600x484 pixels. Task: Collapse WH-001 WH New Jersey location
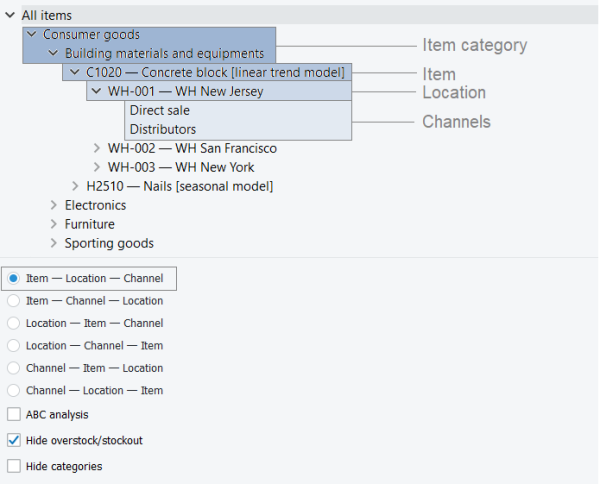tap(96, 92)
